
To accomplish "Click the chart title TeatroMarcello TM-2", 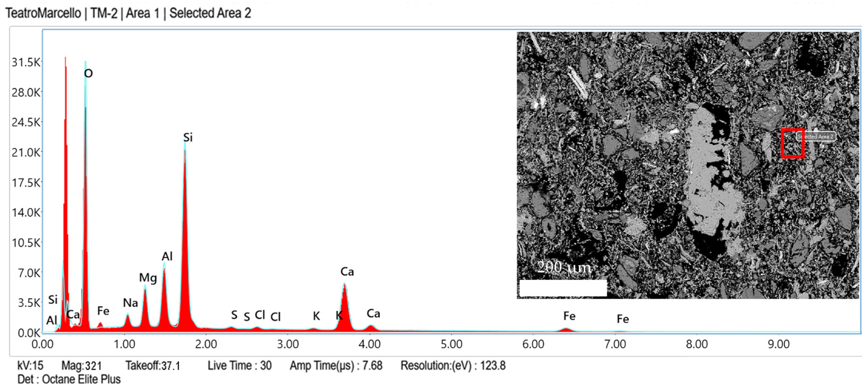I will tap(128, 14).
